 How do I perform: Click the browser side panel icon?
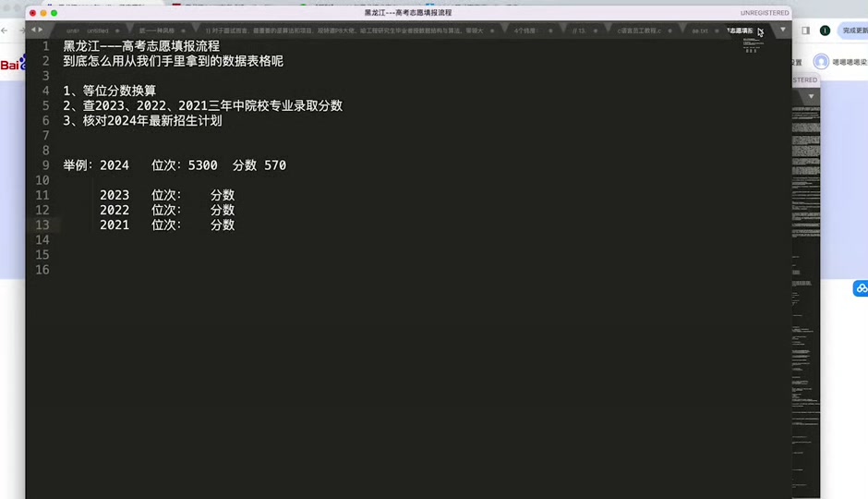pyautogui.click(x=805, y=30)
